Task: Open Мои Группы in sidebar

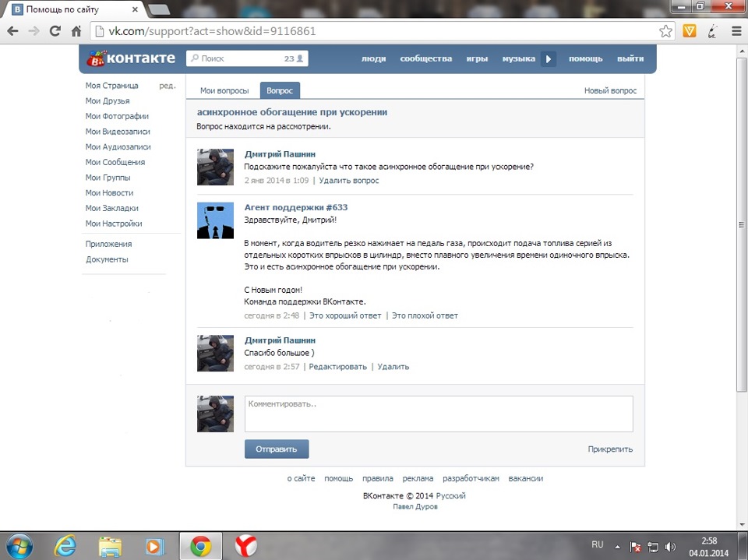Action: tap(108, 178)
